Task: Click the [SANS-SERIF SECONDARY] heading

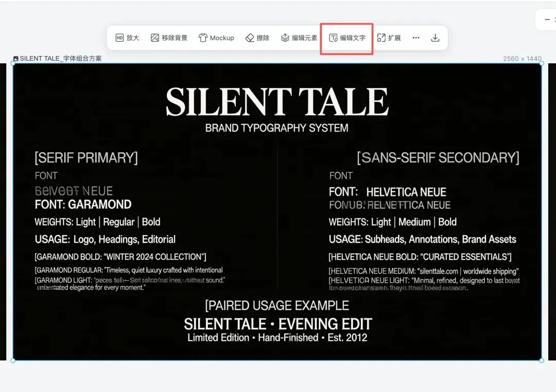Action: (438, 158)
